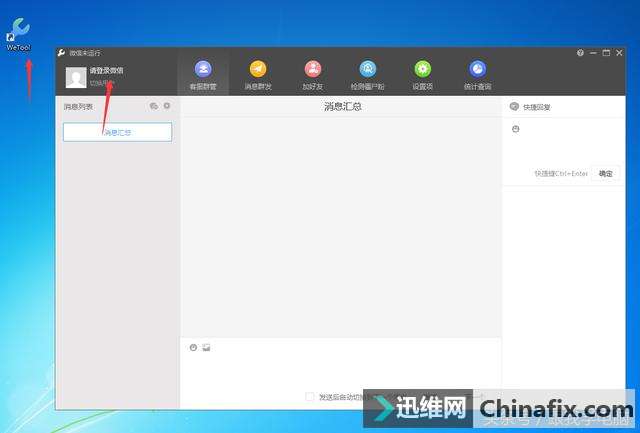Screen dimensions: 640x433
Task: Open the 消息群发 mass messaging icon
Action: point(258,74)
